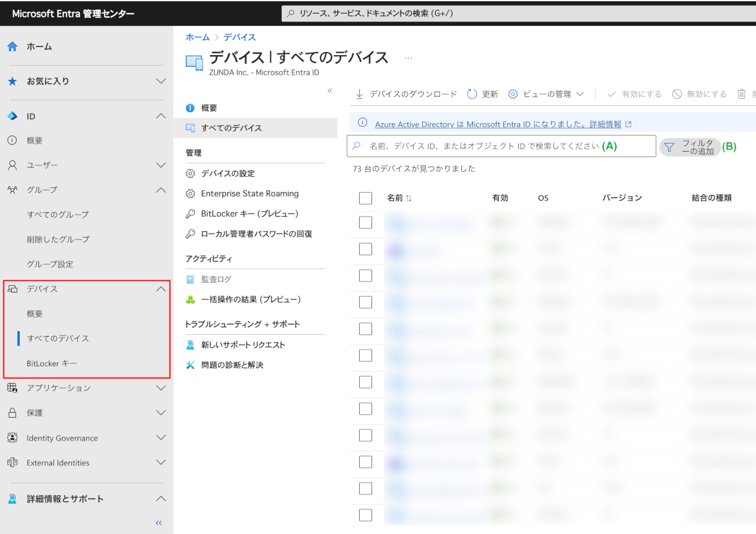Click the グループ people icon
The width and height of the screenshot is (756, 534).
pyautogui.click(x=12, y=190)
